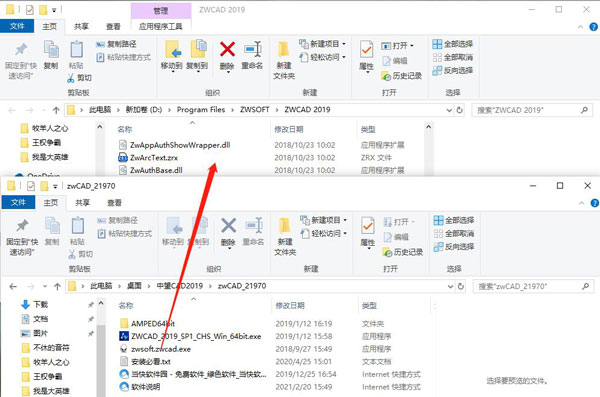Select 安装必看.txt file
The width and height of the screenshot is (600, 397).
[151, 361]
